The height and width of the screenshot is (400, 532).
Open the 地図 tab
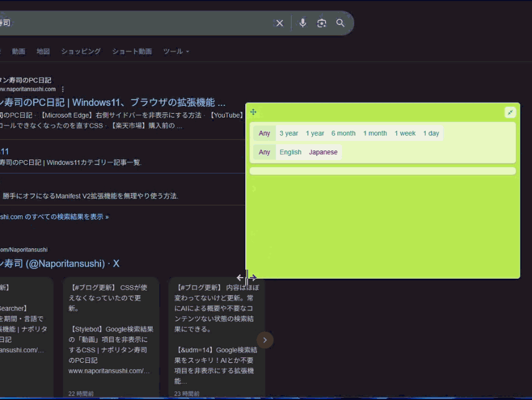tap(43, 52)
